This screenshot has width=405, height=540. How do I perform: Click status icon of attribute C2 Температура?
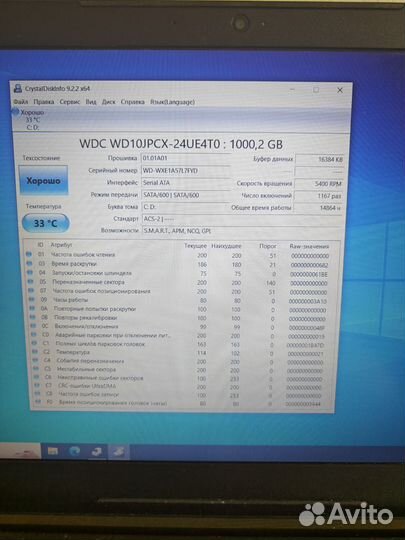coord(35,352)
